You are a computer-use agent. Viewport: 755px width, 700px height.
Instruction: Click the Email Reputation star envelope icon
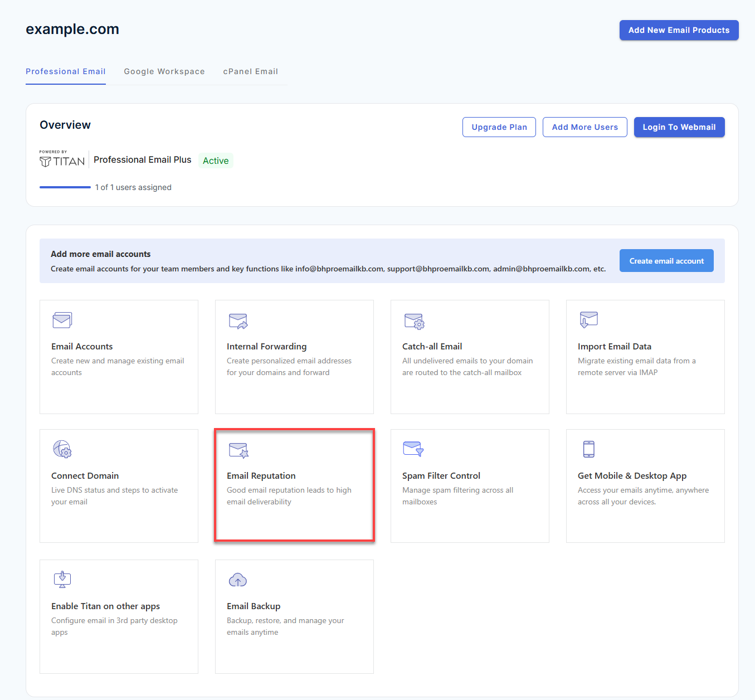pos(238,450)
